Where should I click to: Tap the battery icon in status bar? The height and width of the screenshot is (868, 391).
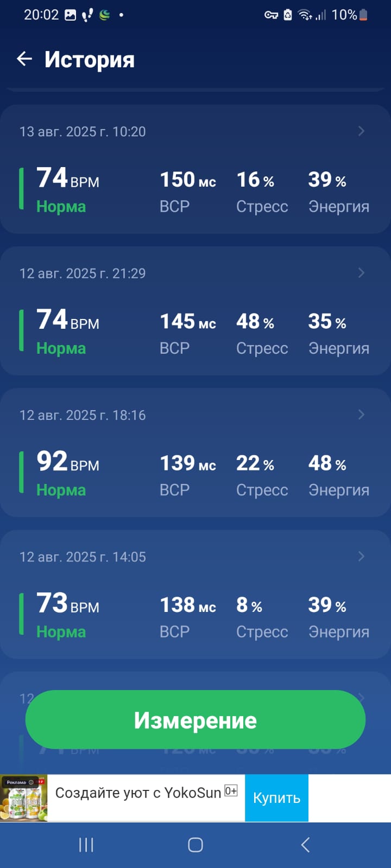point(363,15)
